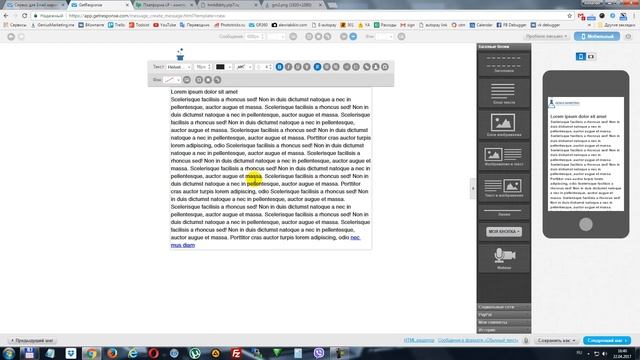Open the Calendar bookmark
This screenshot has width=640, height=360.
481,25
